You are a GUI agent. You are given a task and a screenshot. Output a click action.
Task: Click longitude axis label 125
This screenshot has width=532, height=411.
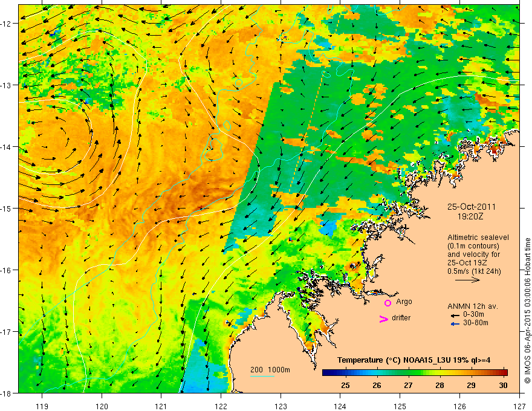point(400,406)
